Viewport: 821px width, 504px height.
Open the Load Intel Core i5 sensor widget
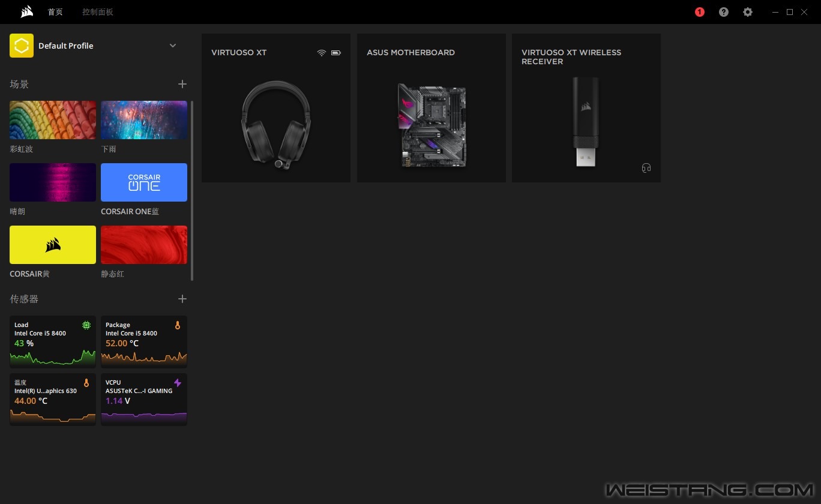[x=53, y=341]
